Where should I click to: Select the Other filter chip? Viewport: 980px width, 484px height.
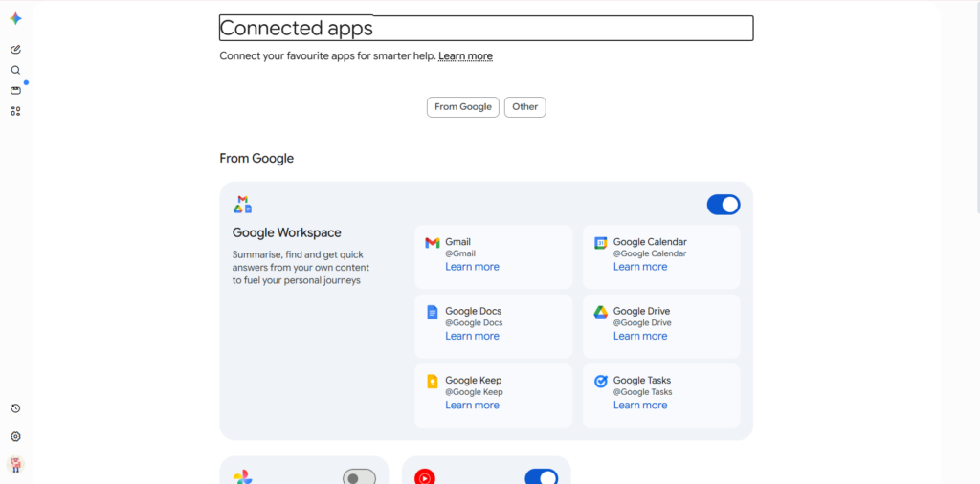tap(525, 107)
